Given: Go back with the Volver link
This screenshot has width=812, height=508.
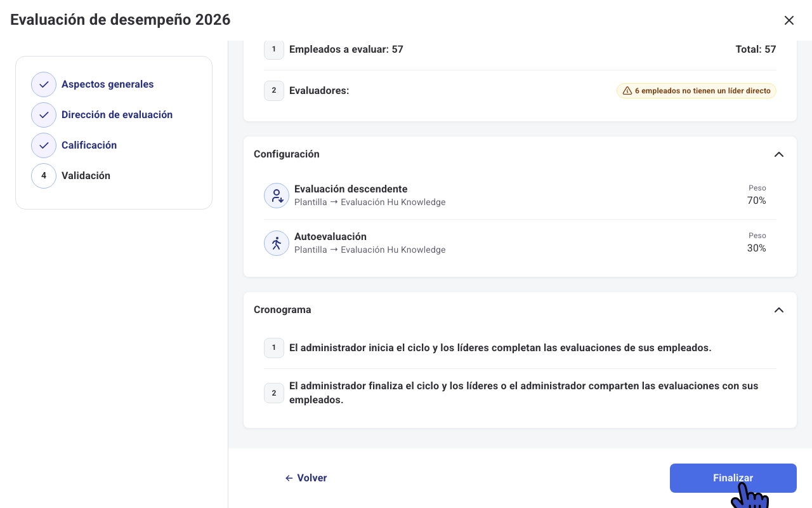Looking at the screenshot, I should pos(306,478).
